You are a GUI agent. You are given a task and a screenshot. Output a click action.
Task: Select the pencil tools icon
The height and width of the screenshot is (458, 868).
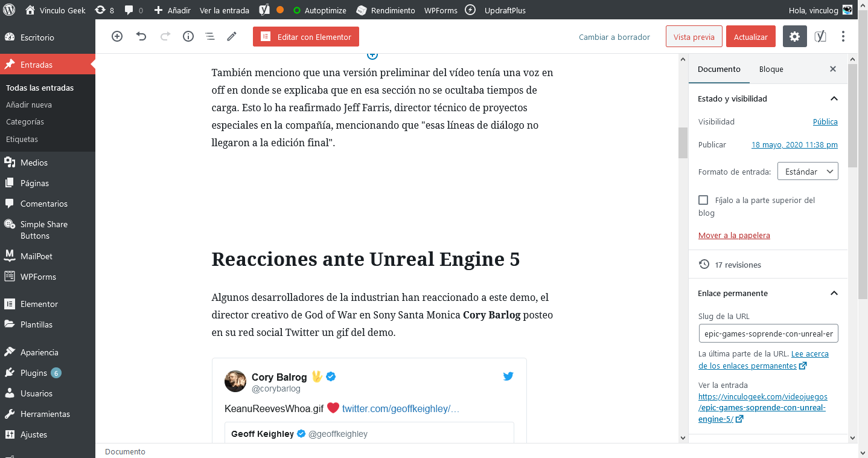pyautogui.click(x=232, y=37)
